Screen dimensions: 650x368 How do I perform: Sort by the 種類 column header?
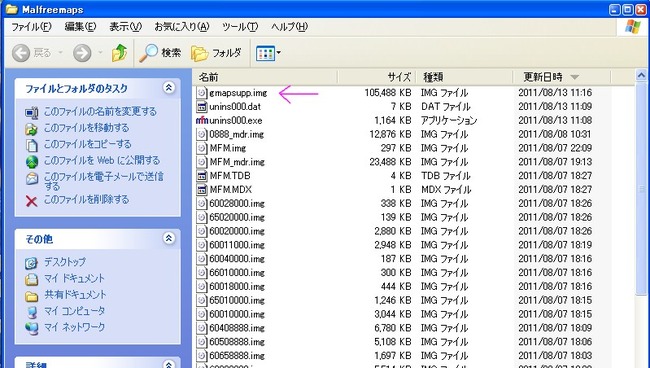(x=464, y=77)
